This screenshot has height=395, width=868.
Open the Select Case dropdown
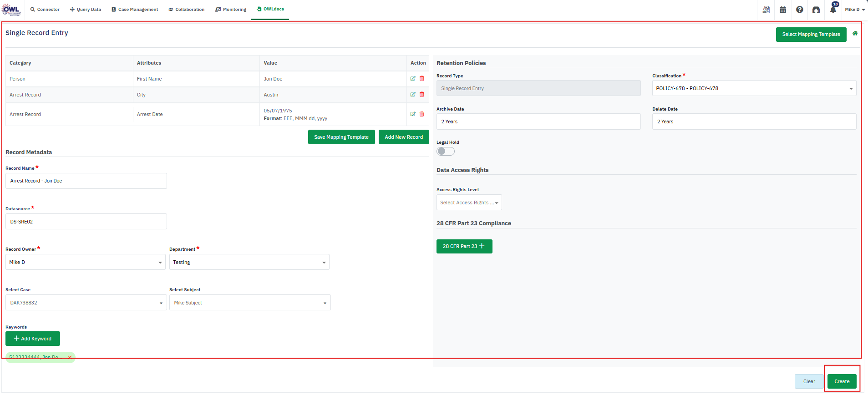tap(86, 303)
